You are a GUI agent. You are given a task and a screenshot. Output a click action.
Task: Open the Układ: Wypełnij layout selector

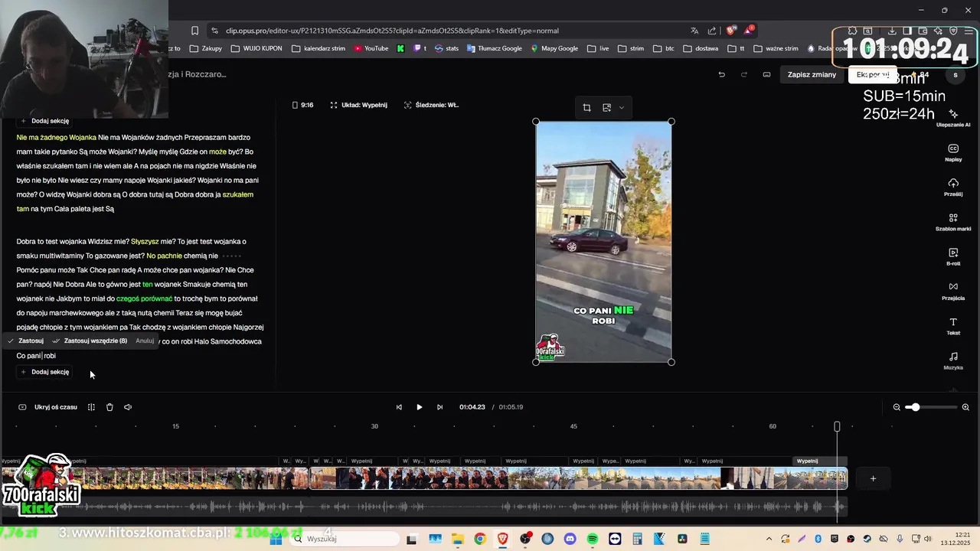(359, 105)
